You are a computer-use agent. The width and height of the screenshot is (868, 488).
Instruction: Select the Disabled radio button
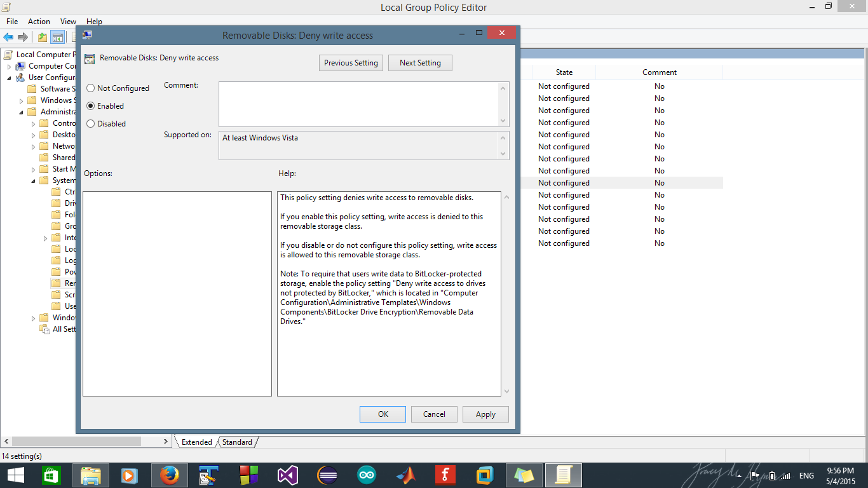pos(90,123)
